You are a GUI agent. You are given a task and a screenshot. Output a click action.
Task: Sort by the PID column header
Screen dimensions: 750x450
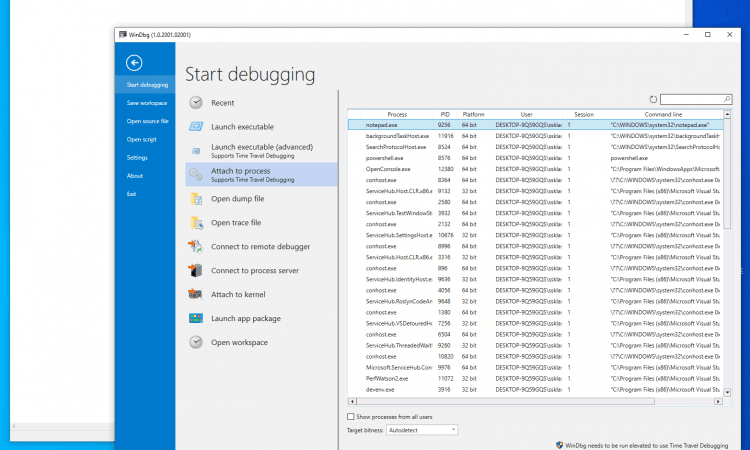(445, 114)
